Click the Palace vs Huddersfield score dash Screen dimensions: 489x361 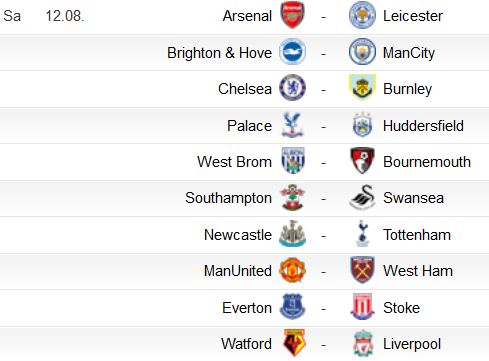tap(323, 127)
